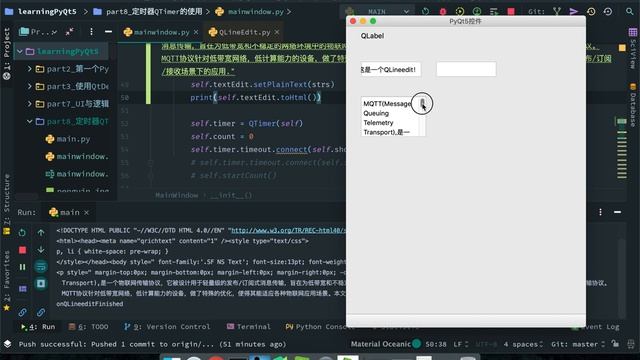Expand the part3 folder
Image resolution: width=640 pixels, height=360 pixels.
[29, 86]
